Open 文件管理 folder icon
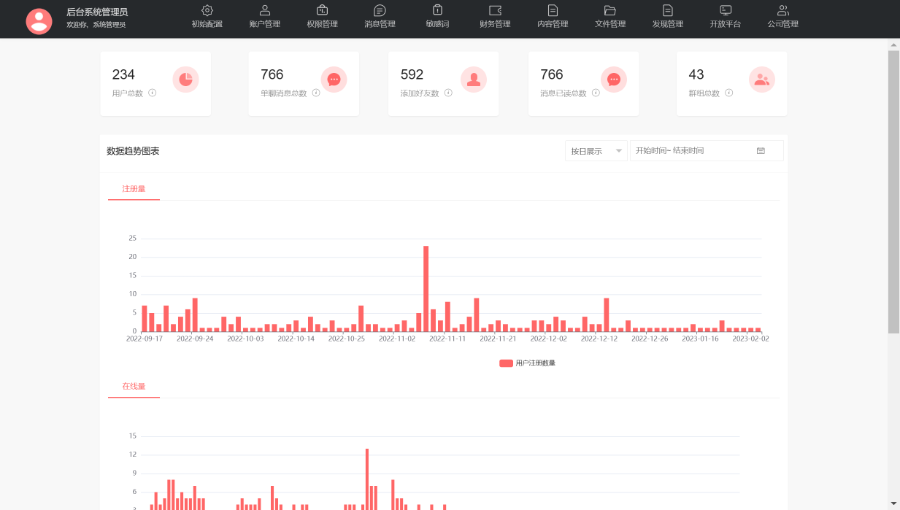Image resolution: width=900 pixels, height=510 pixels. 610,10
